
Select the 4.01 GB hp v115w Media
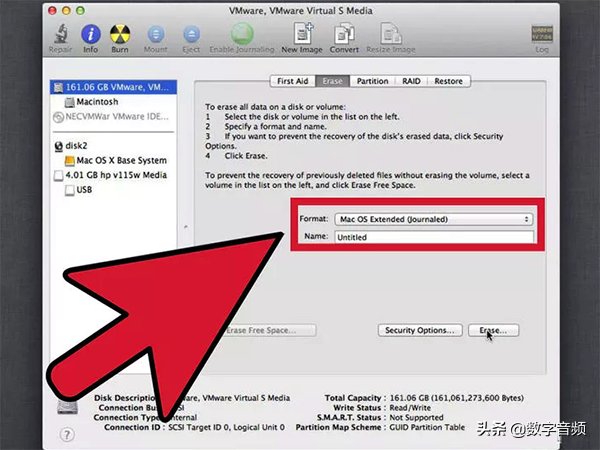click(111, 175)
